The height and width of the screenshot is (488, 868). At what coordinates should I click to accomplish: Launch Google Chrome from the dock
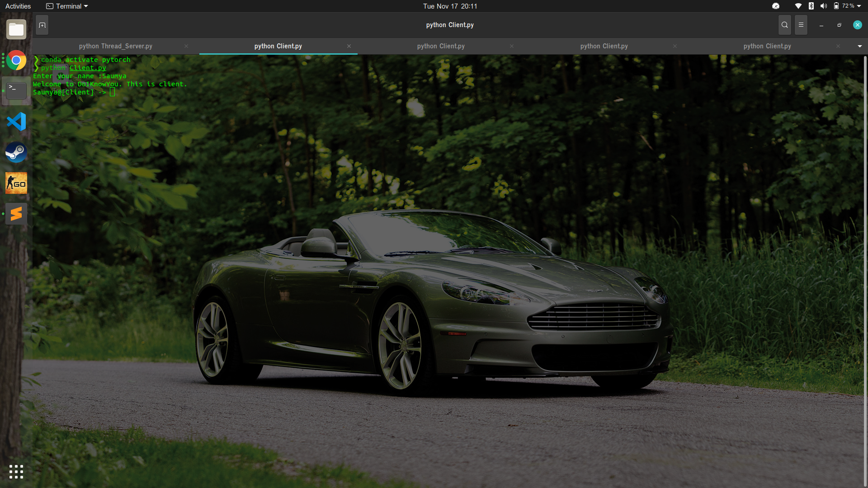pos(16,60)
